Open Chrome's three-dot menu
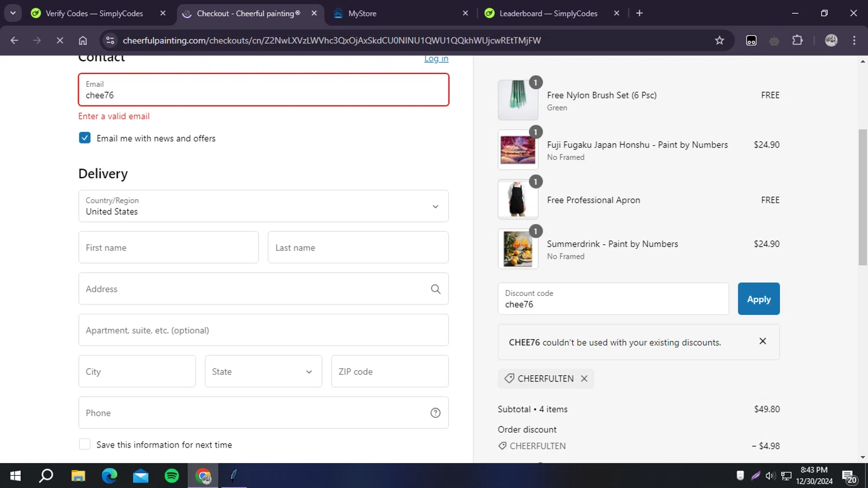This screenshot has height=488, width=868. point(854,41)
